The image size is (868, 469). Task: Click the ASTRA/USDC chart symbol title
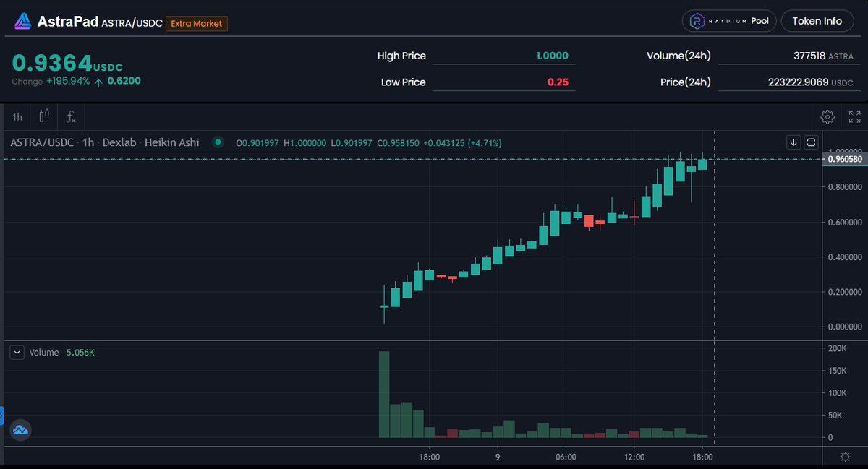pyautogui.click(x=42, y=142)
